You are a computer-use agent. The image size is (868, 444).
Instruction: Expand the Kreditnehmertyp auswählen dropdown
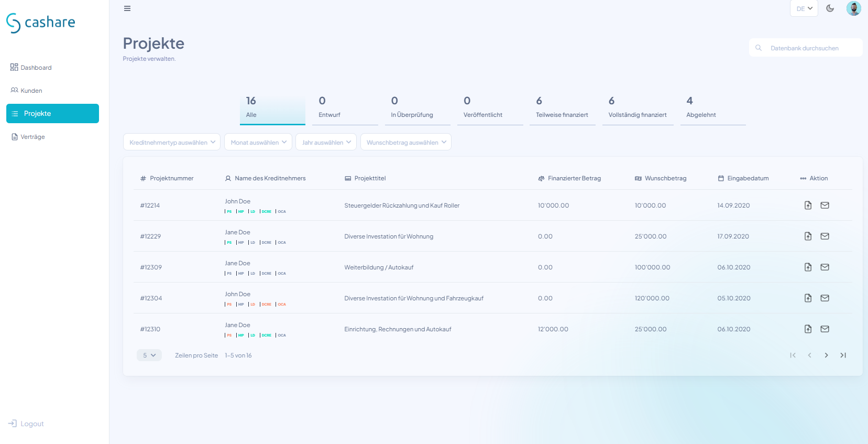point(172,142)
